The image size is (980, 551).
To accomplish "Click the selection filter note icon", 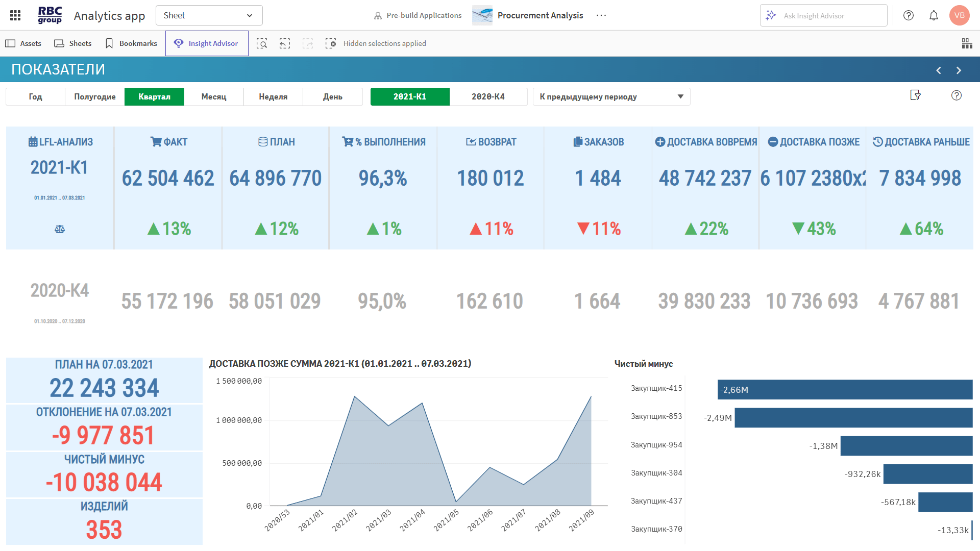I will click(915, 95).
